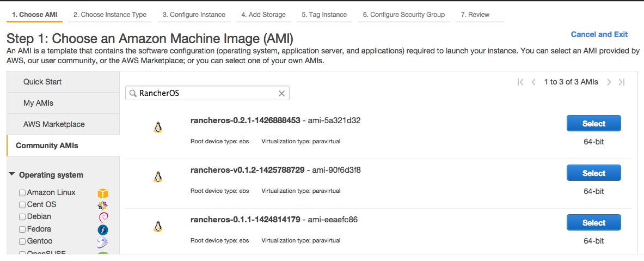Screen dimensions: 644x261
Task: Go to next page of AMIs
Action: pos(610,82)
